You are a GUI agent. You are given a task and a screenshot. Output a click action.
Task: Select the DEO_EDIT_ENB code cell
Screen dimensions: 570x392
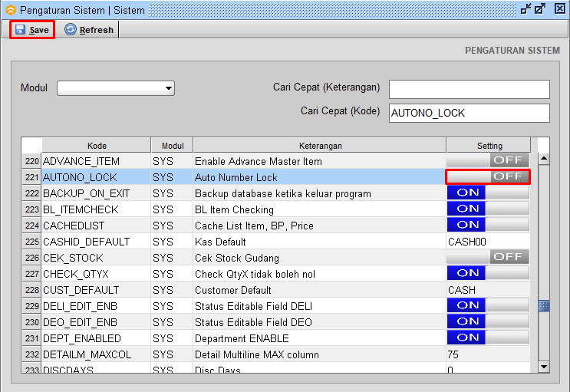pos(96,322)
